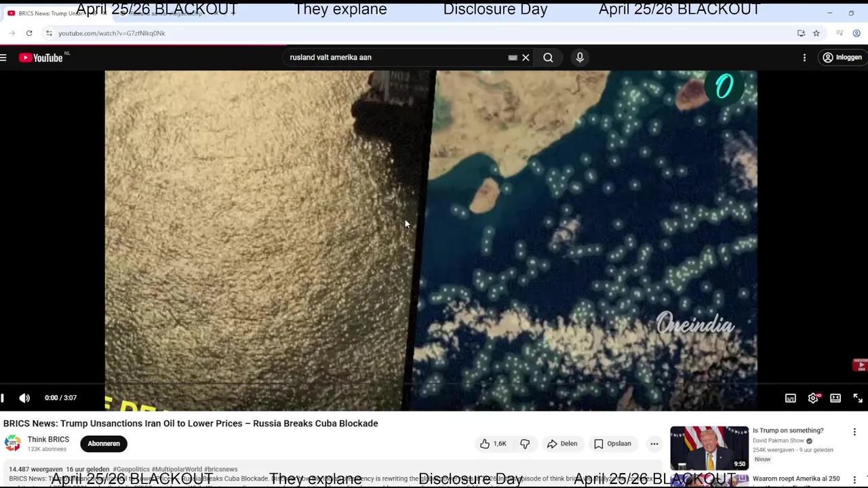Viewport: 868px width, 488px height.
Task: Switch to theater mode
Action: (x=835, y=398)
